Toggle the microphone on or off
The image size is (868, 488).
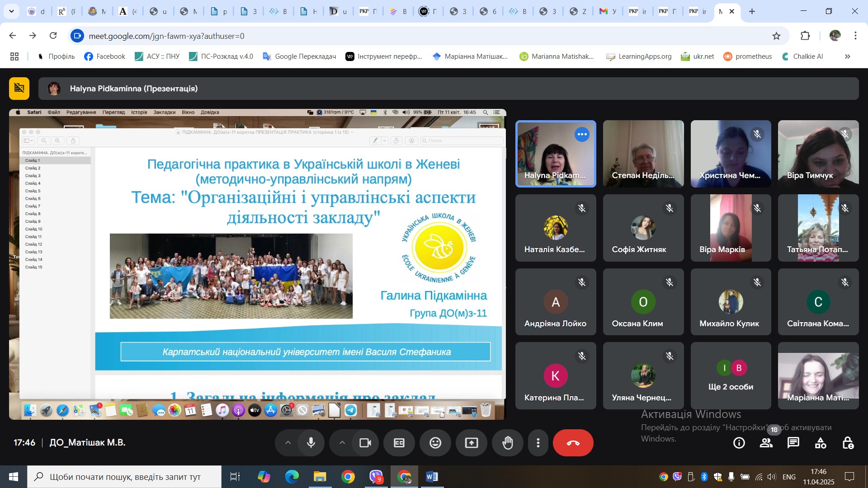[x=311, y=443]
